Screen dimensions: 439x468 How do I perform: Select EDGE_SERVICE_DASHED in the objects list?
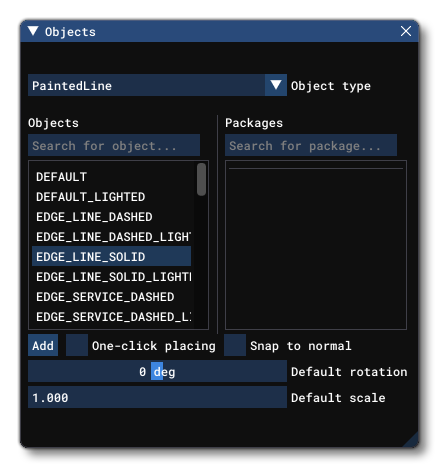tap(111, 297)
